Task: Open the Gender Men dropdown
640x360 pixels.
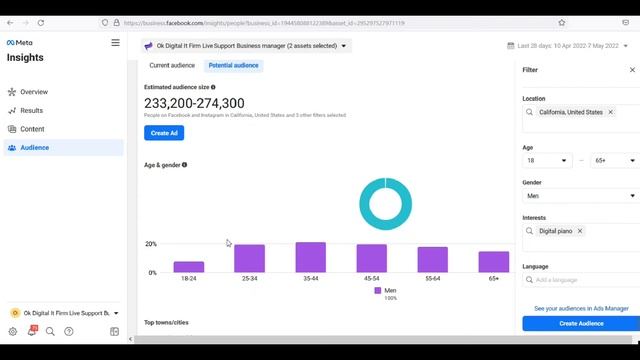Action: point(581,196)
